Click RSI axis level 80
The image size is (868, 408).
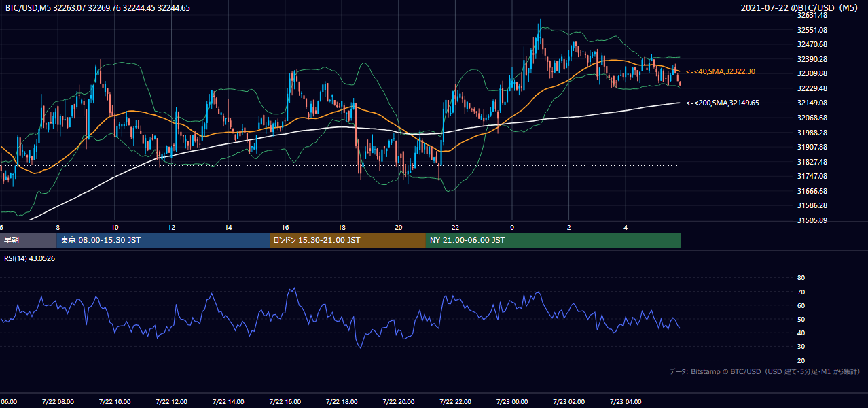[801, 278]
